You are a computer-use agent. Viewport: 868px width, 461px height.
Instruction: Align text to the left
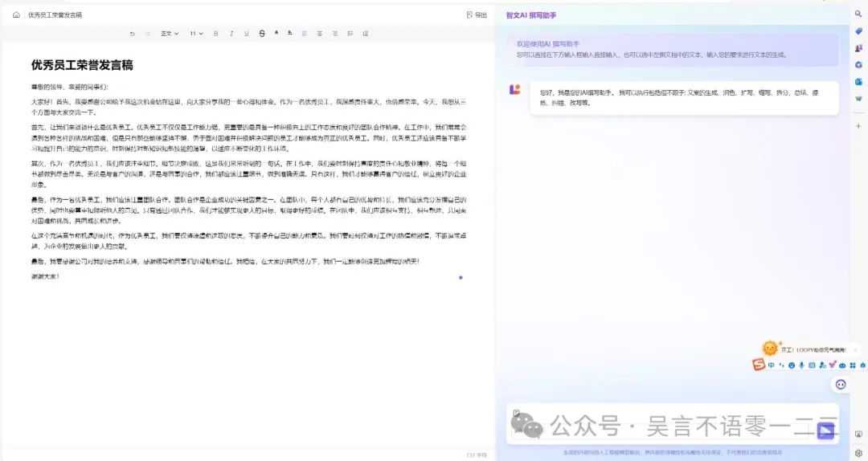click(x=305, y=34)
